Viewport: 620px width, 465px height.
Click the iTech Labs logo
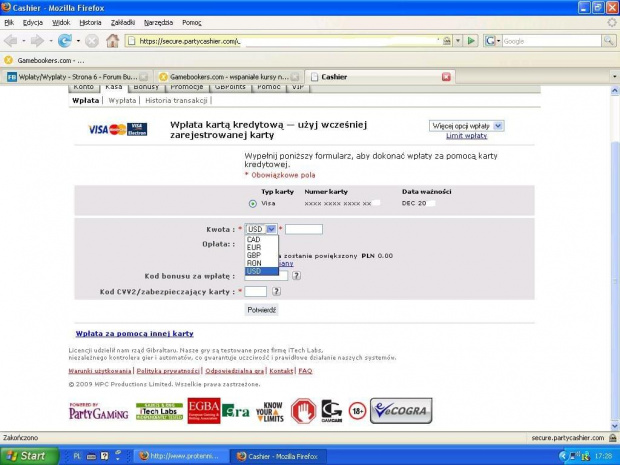(159, 411)
